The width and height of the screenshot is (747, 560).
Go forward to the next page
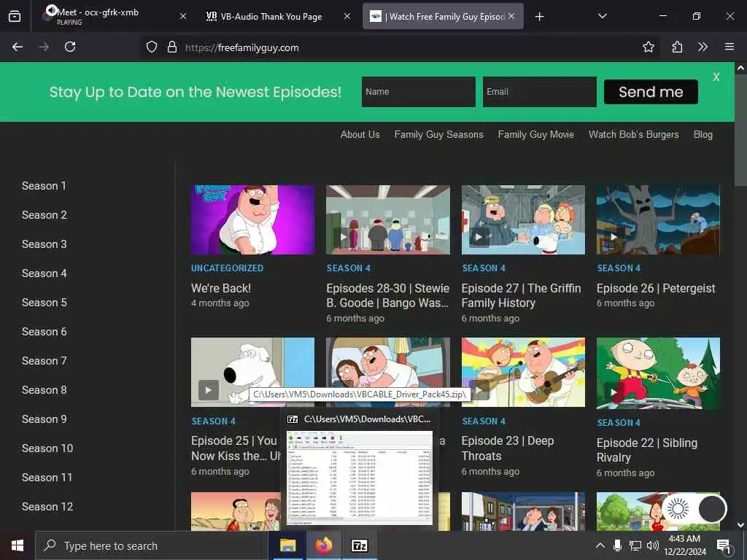(44, 47)
